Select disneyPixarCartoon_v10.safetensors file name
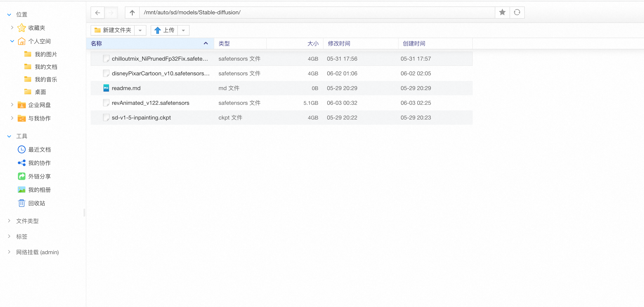Image resolution: width=644 pixels, height=307 pixels. click(x=160, y=73)
